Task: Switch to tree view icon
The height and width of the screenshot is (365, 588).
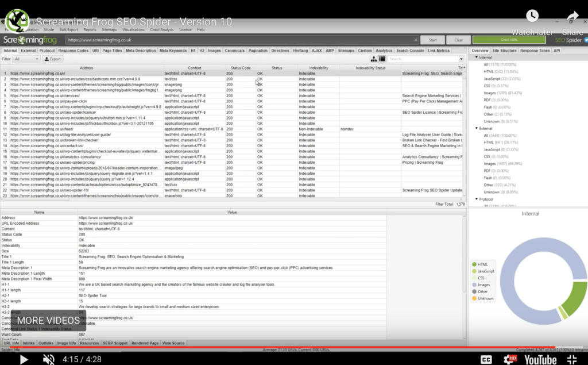Action: pos(373,59)
